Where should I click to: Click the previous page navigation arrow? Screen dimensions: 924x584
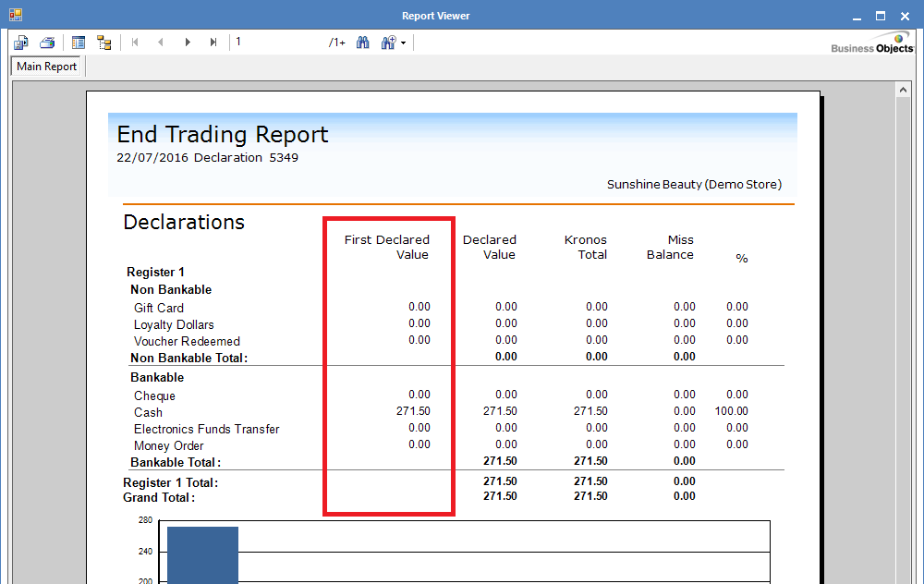point(161,42)
